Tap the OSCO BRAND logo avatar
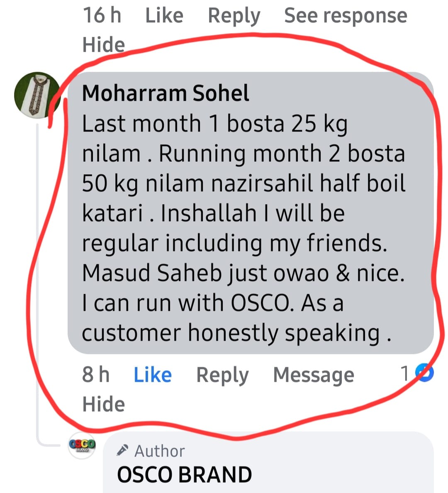 tap(82, 445)
